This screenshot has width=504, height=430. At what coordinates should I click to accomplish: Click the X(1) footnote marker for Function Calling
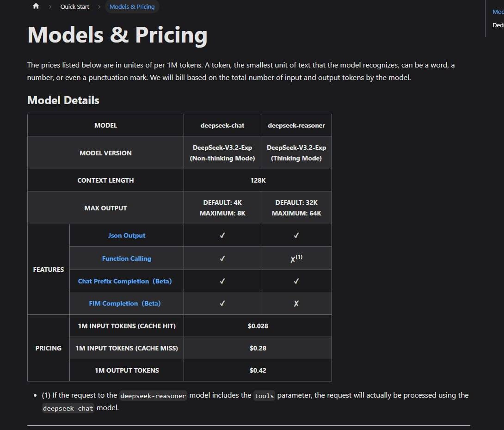tap(296, 258)
